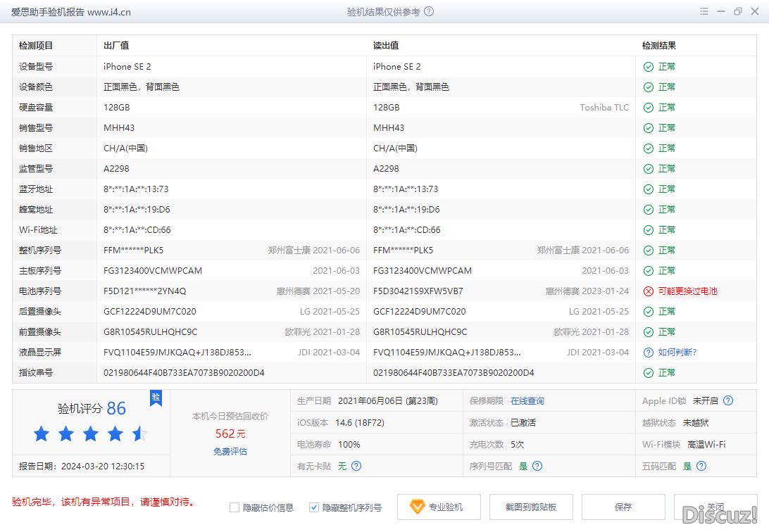Click the green check icon for 监管型号
This screenshot has height=532, width=769.
pyautogui.click(x=649, y=169)
